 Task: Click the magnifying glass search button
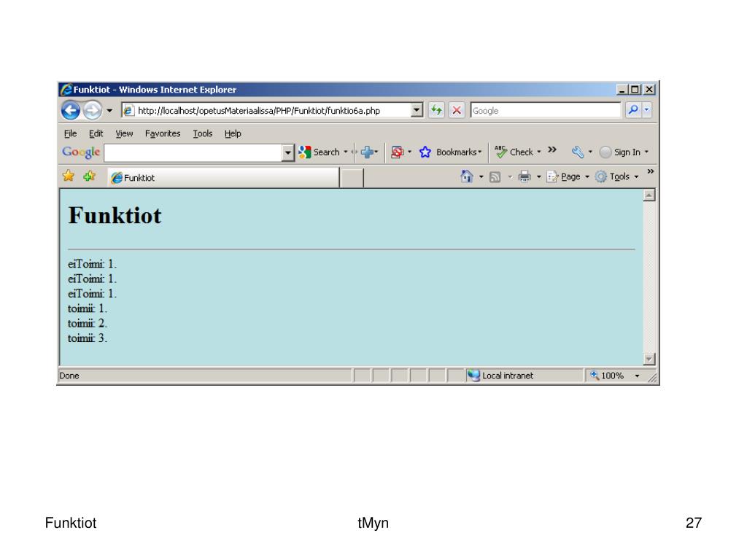[x=633, y=110]
